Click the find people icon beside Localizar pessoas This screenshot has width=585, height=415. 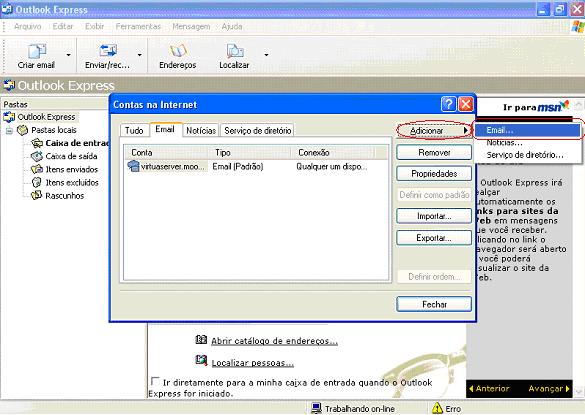pos(201,360)
